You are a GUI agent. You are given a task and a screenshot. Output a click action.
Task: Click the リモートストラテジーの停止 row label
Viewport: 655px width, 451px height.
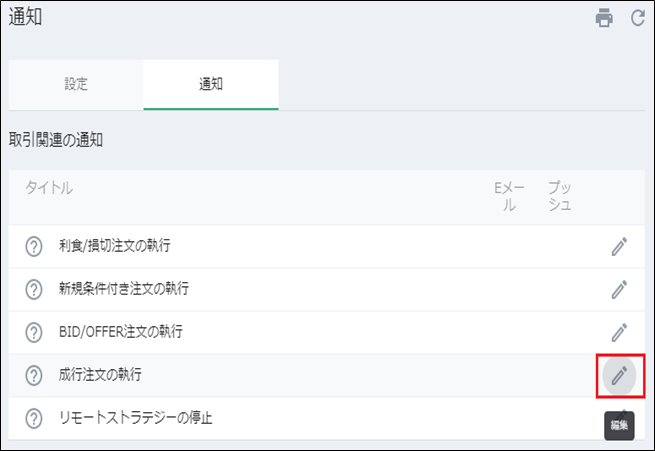coord(136,417)
